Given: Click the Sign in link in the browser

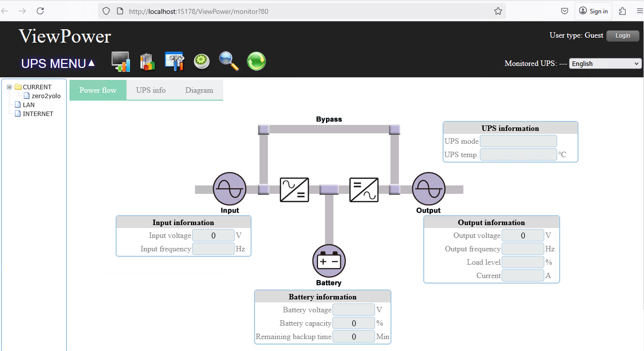Looking at the screenshot, I should pos(593,11).
